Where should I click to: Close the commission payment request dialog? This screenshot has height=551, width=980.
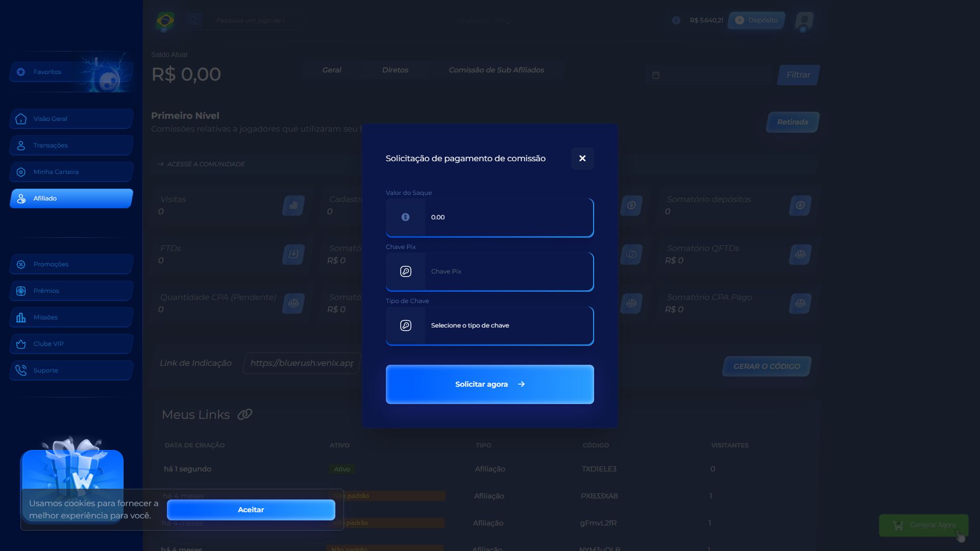(582, 158)
